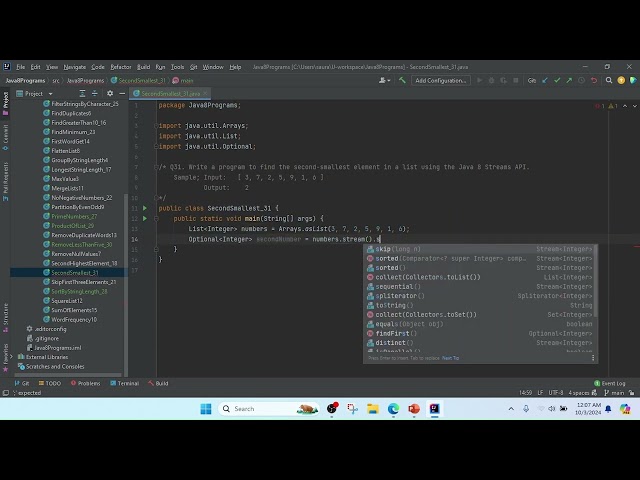Click Collapse All icon in Project panel
Image resolution: width=640 pixels, height=480 pixels.
94,93
